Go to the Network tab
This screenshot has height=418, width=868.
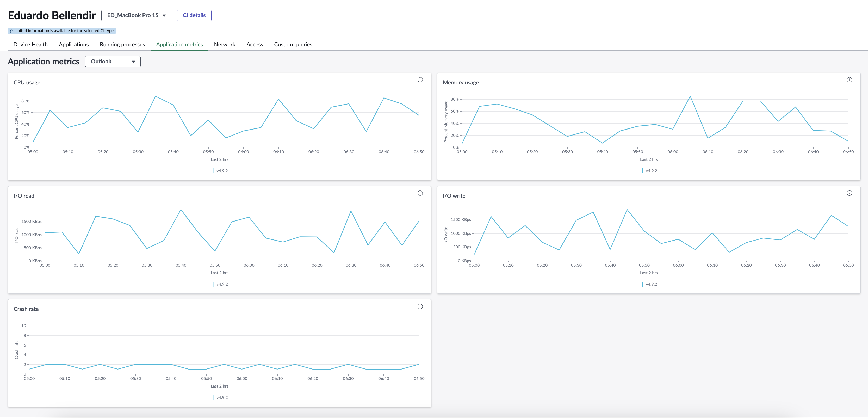click(224, 45)
